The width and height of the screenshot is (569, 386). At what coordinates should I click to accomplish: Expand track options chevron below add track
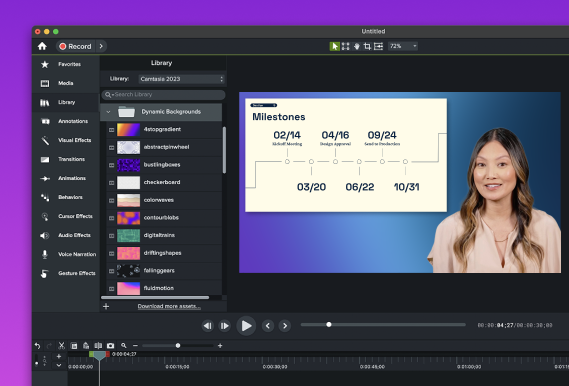click(x=59, y=365)
